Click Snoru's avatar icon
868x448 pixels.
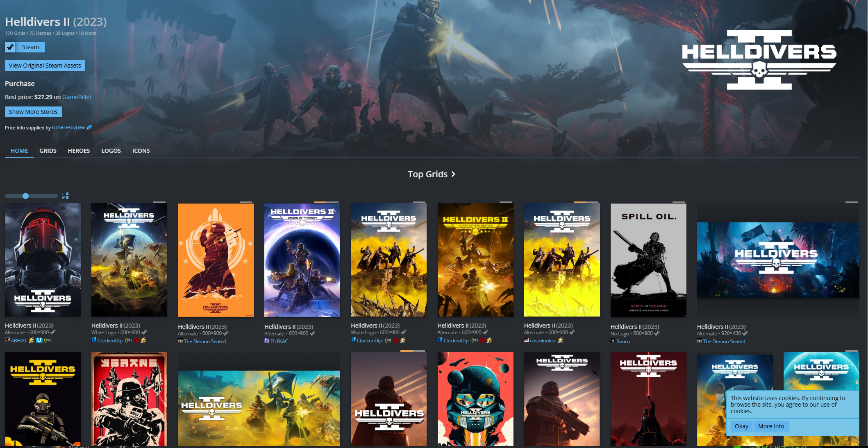613,341
